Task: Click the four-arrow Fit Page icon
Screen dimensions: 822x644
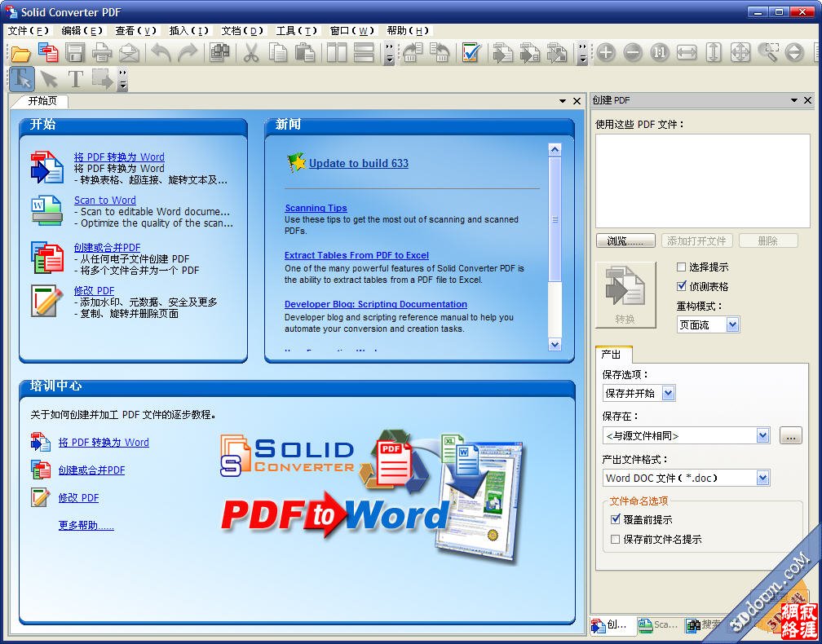Action: click(x=740, y=53)
